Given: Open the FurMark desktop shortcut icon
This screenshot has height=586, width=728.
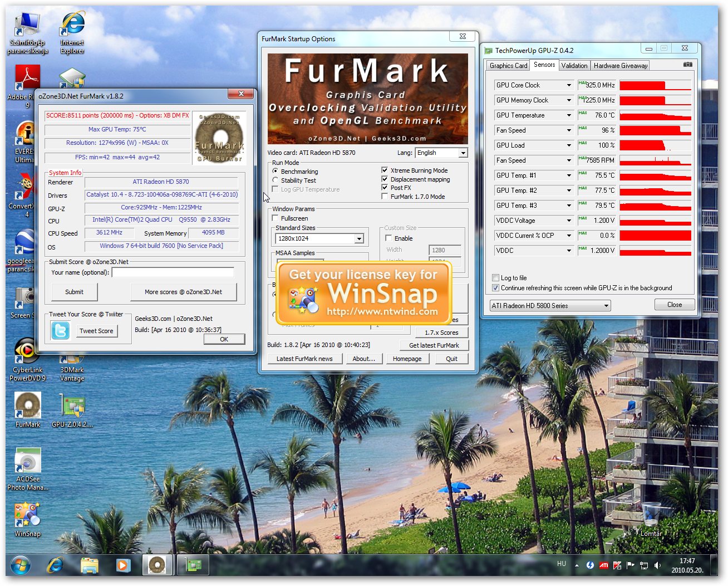Looking at the screenshot, I should (x=28, y=409).
